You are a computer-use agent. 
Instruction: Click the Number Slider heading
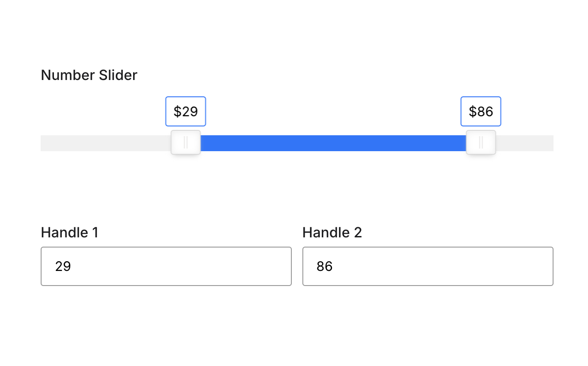[89, 75]
